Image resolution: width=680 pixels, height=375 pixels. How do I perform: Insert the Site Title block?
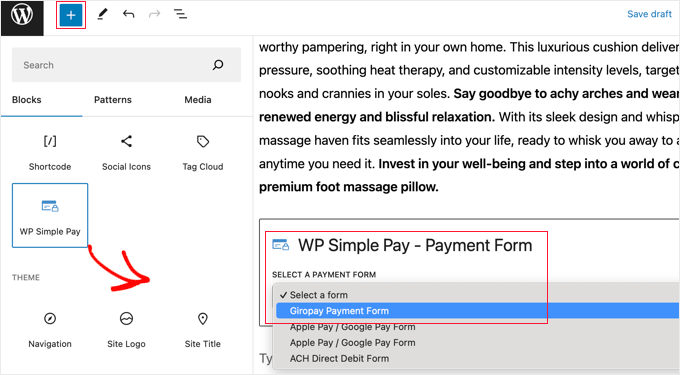(x=203, y=330)
